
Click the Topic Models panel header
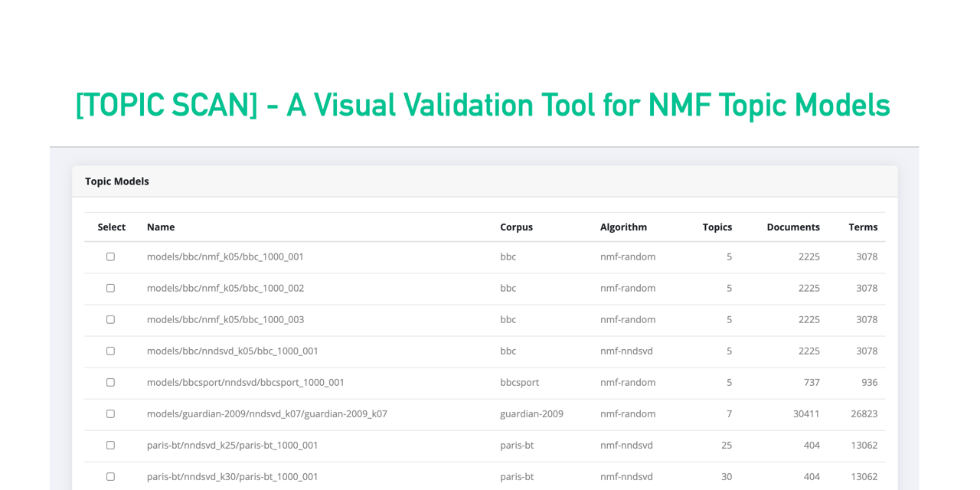tap(116, 181)
